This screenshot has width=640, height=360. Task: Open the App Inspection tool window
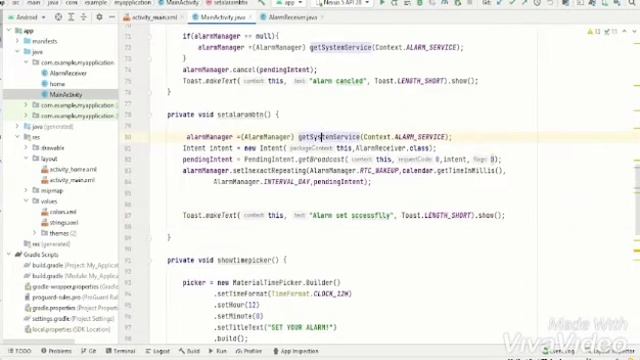tap(296, 351)
